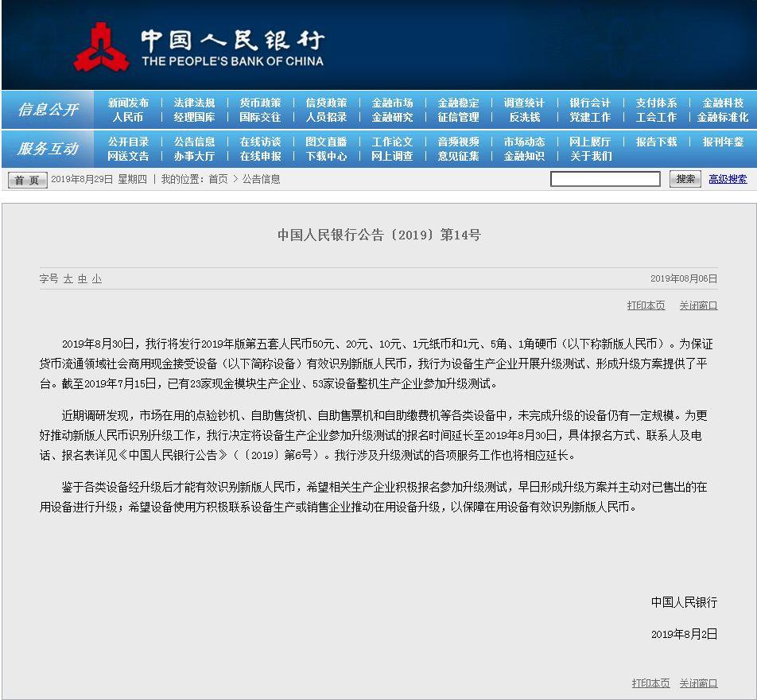Go to 下载中心 page
The image size is (757, 700).
click(326, 157)
